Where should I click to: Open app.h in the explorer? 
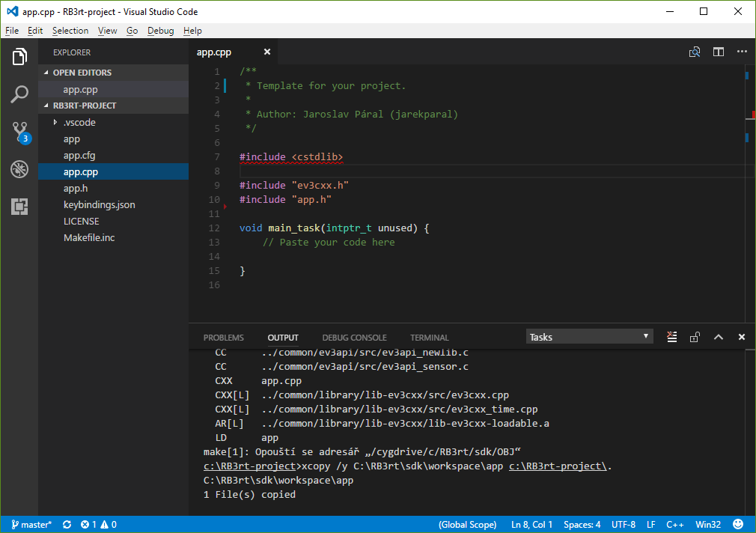click(113, 188)
